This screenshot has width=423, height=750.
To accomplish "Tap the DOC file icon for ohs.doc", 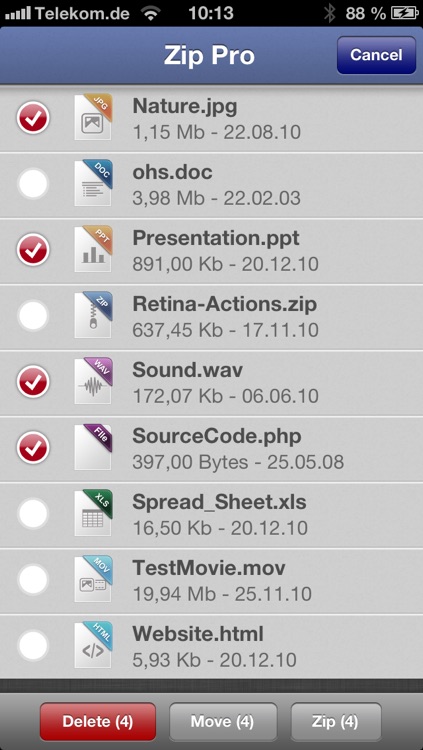I will click(x=93, y=183).
